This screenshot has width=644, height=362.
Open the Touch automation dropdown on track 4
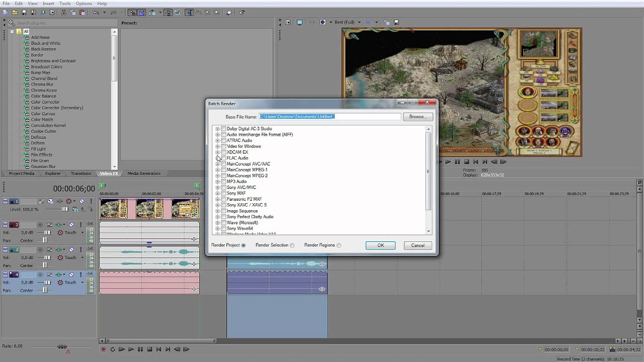point(83,283)
